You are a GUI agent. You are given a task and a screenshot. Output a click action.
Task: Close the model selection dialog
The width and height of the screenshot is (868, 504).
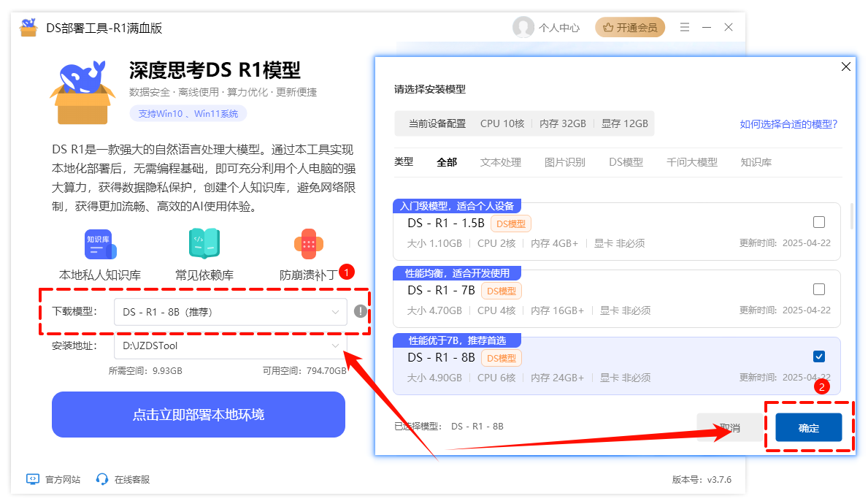(846, 66)
